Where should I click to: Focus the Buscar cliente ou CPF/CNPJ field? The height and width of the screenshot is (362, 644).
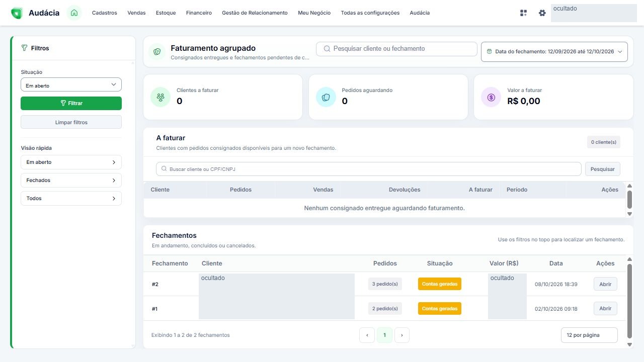[369, 169]
